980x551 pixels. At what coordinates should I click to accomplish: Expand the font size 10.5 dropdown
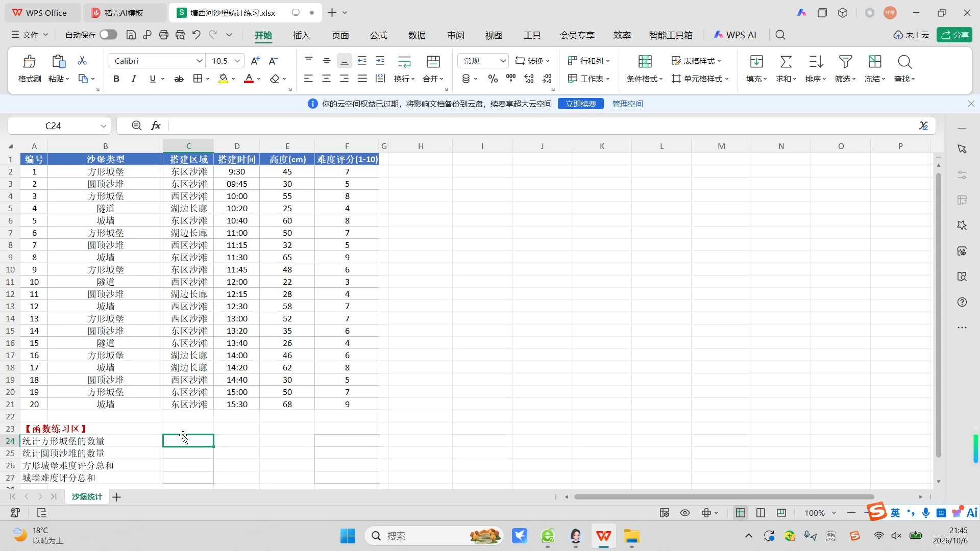point(237,61)
